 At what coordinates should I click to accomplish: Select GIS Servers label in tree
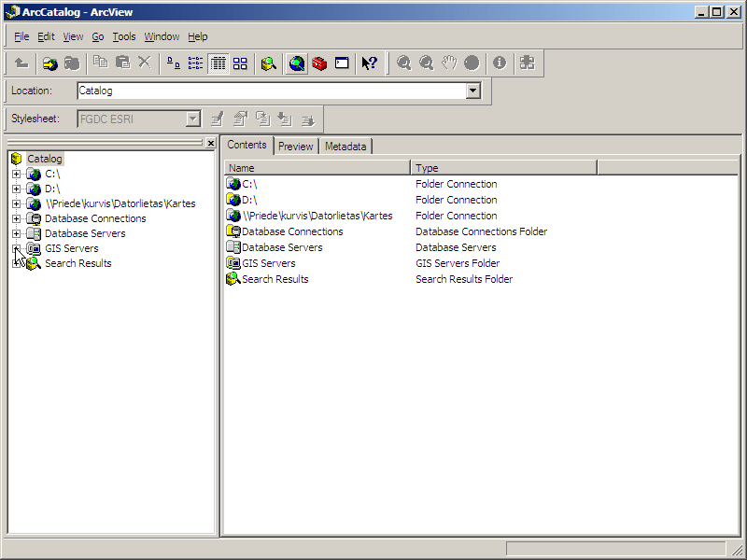(x=72, y=248)
